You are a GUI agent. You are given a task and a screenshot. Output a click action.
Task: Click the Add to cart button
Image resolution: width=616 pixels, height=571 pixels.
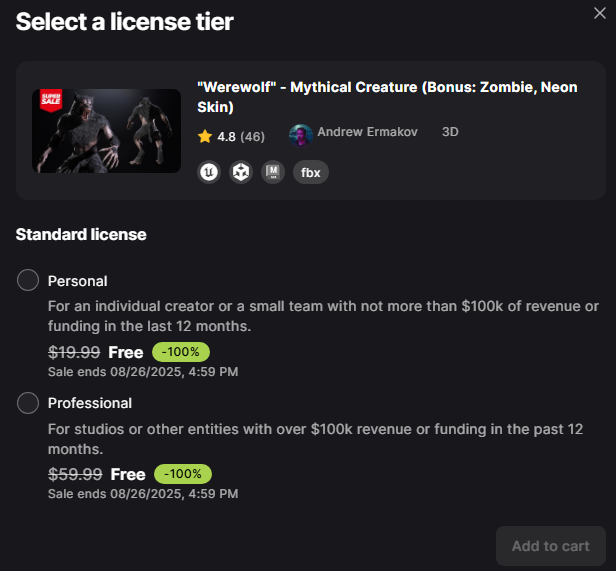coord(550,546)
